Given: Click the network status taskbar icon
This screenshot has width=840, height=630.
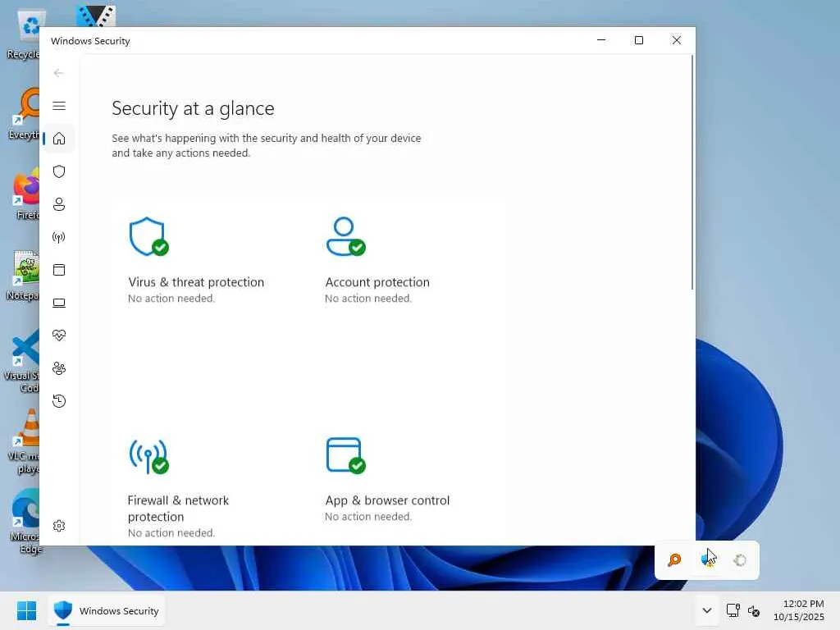Looking at the screenshot, I should [733, 610].
